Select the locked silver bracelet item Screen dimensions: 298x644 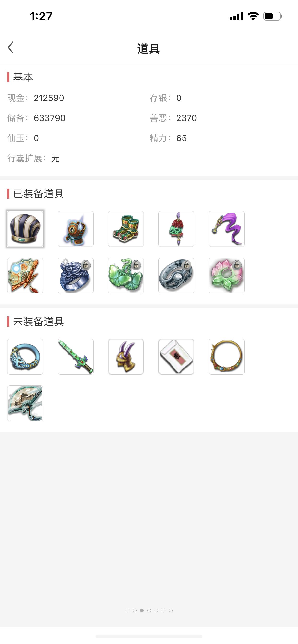point(176,276)
